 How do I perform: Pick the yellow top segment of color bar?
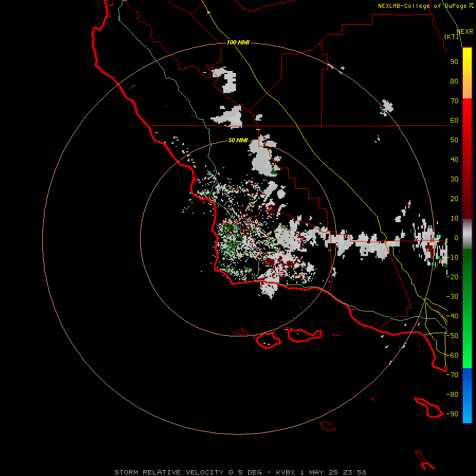click(467, 73)
